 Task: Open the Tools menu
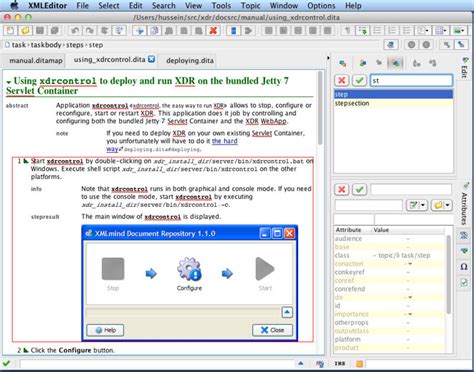tap(221, 6)
